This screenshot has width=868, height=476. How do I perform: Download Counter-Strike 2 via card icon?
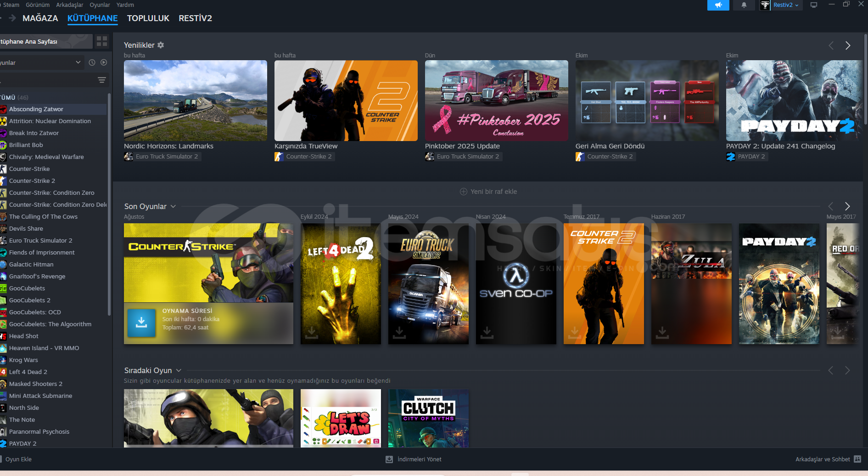[575, 332]
